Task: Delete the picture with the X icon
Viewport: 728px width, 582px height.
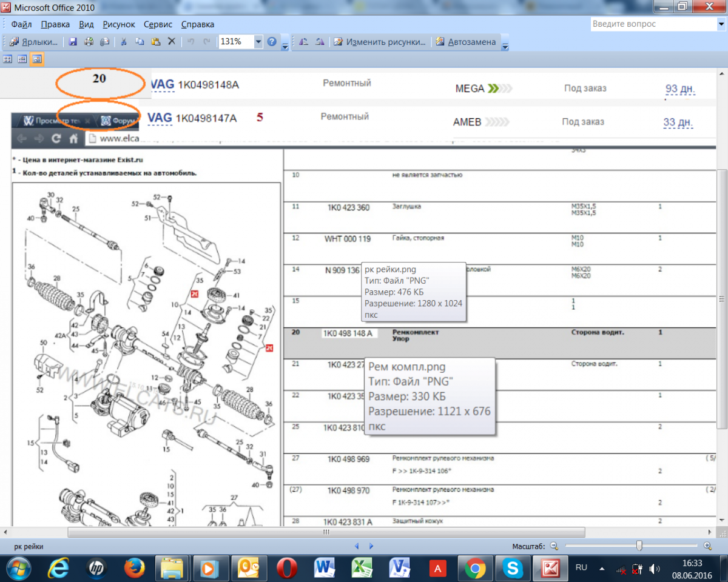Action: tap(172, 42)
